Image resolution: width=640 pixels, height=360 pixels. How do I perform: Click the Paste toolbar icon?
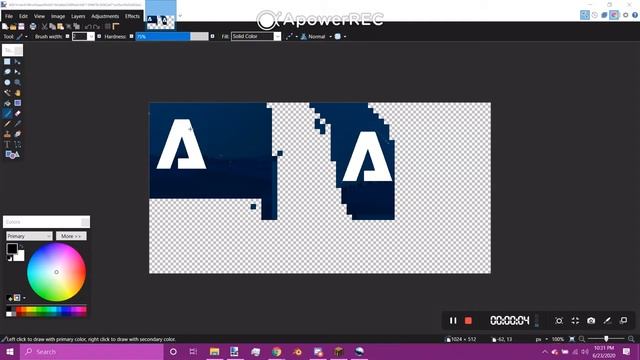(x=60, y=27)
